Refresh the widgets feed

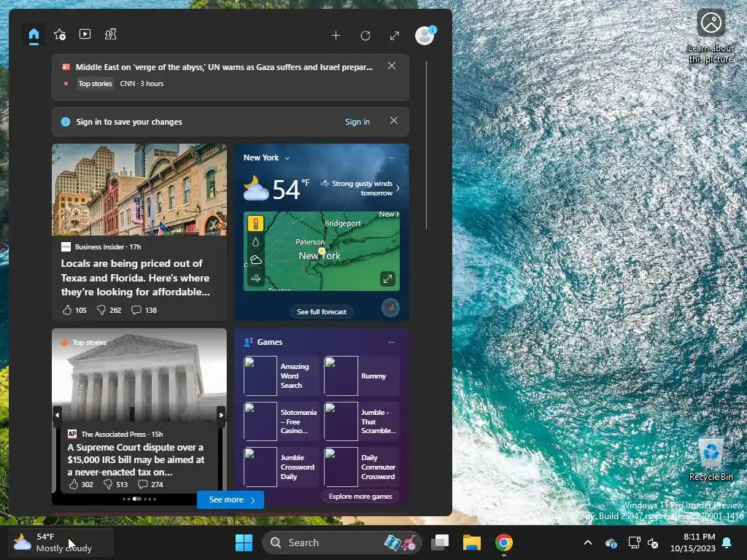(x=365, y=36)
